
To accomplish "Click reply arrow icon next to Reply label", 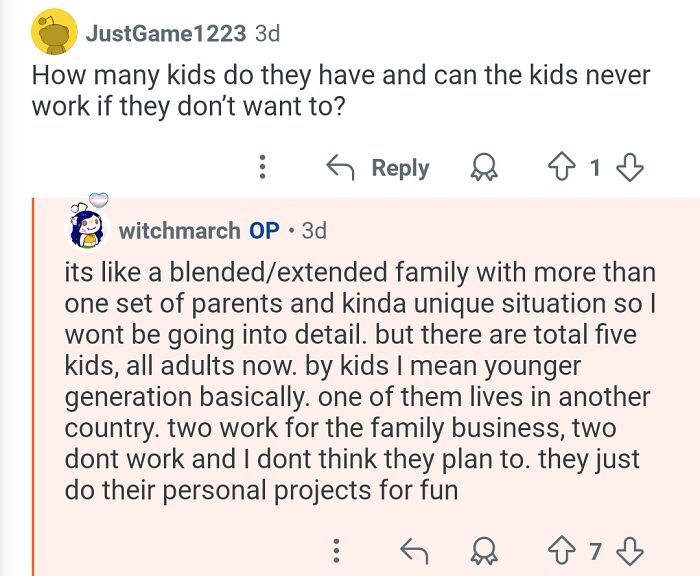I will click(x=340, y=167).
